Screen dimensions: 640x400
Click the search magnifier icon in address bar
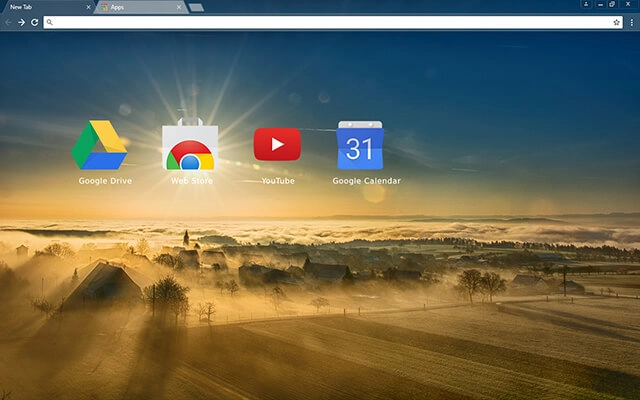(49, 22)
